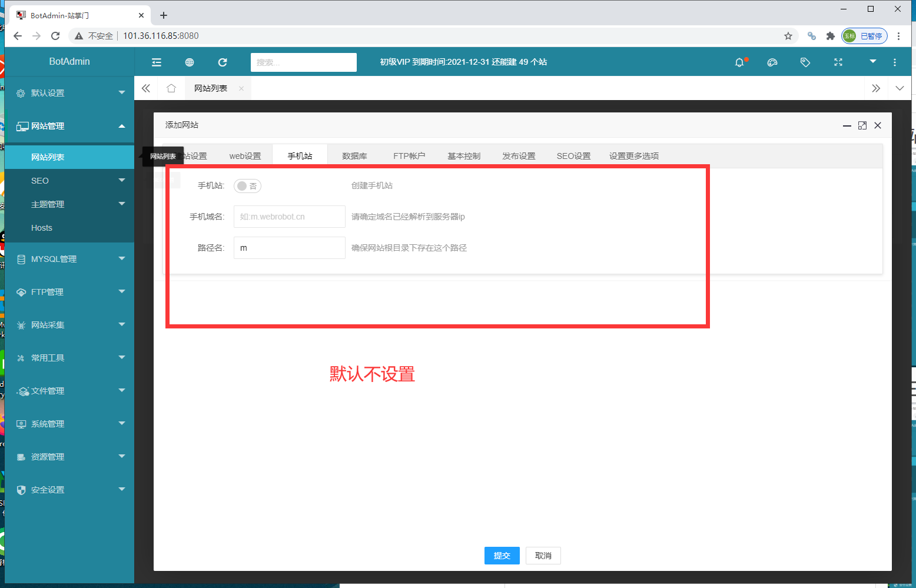Expand 网站采集 sidebar menu
Screen dimensions: 916x588
[69, 325]
